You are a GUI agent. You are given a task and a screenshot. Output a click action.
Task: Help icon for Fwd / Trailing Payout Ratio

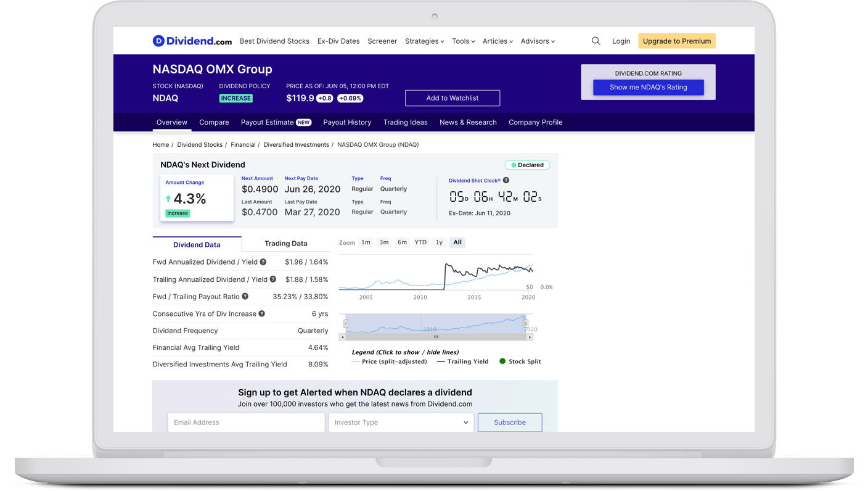coord(245,297)
